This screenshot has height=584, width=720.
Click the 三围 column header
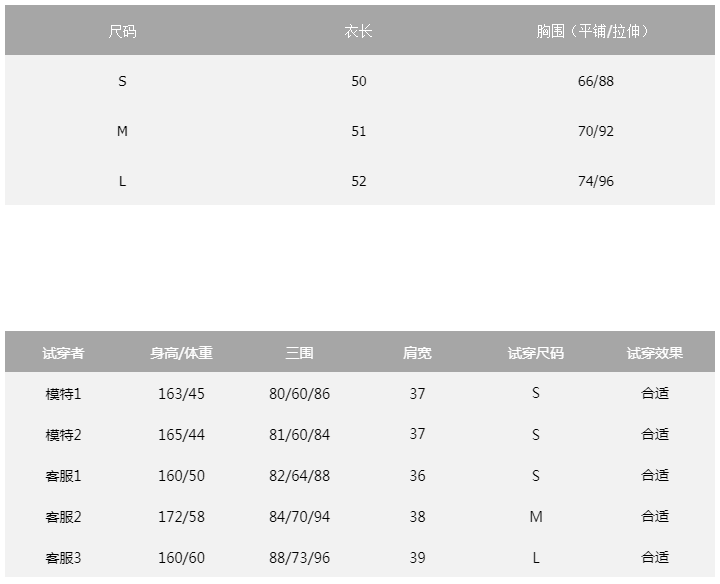point(299,353)
